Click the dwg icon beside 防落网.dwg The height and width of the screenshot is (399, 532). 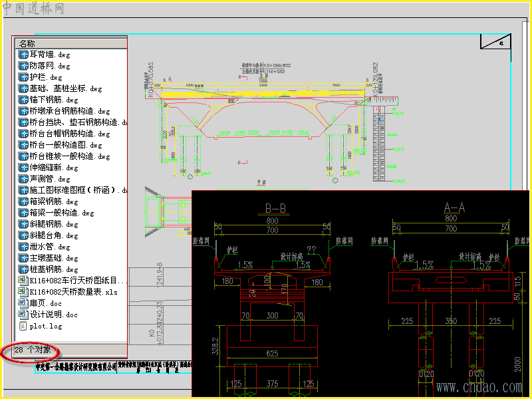(23, 66)
